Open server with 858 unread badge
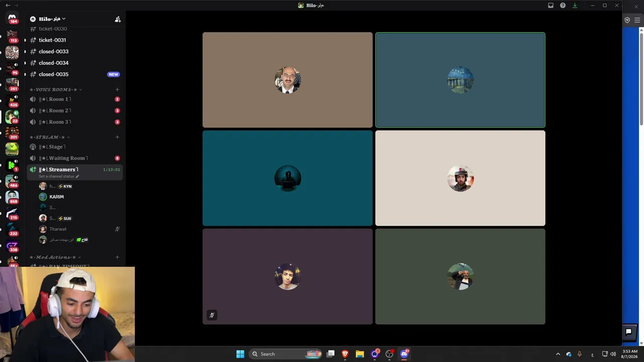The height and width of the screenshot is (362, 644). [12, 197]
